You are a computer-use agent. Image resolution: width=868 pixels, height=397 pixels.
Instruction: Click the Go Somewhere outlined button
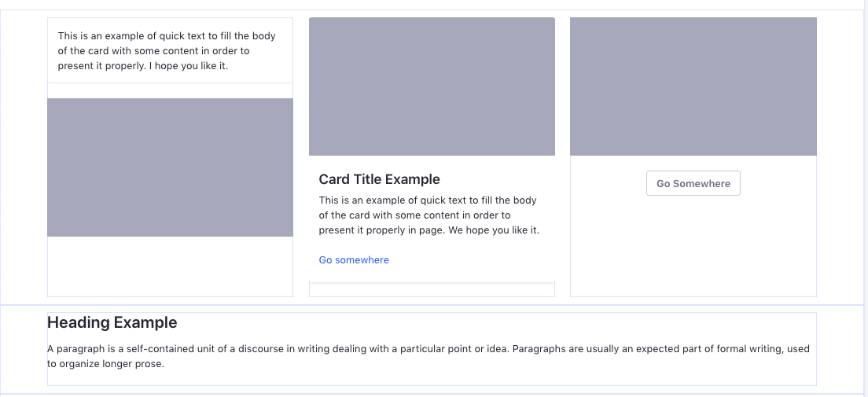click(x=693, y=183)
